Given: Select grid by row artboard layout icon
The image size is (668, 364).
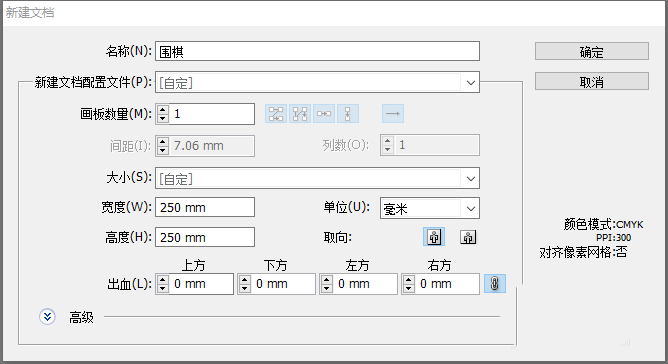Looking at the screenshot, I should click(276, 114).
